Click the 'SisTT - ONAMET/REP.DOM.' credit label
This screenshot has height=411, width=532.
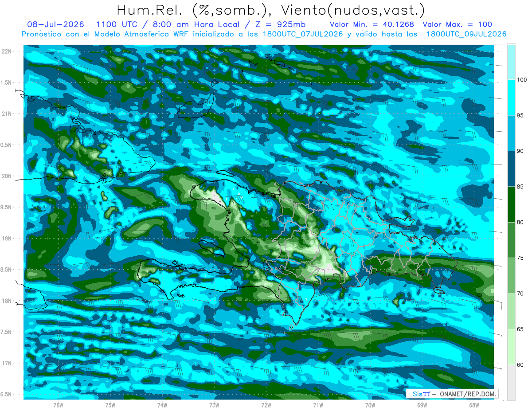pos(453,394)
